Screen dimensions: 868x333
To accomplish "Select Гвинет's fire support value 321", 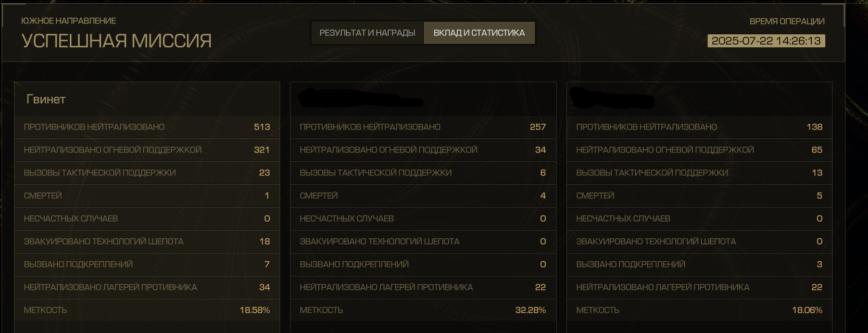I will point(261,150).
